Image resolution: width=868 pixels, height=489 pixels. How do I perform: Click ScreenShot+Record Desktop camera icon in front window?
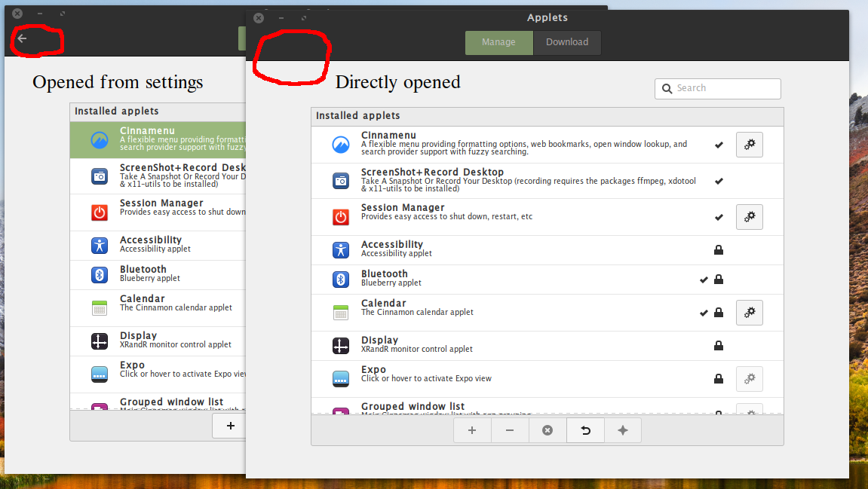point(340,181)
